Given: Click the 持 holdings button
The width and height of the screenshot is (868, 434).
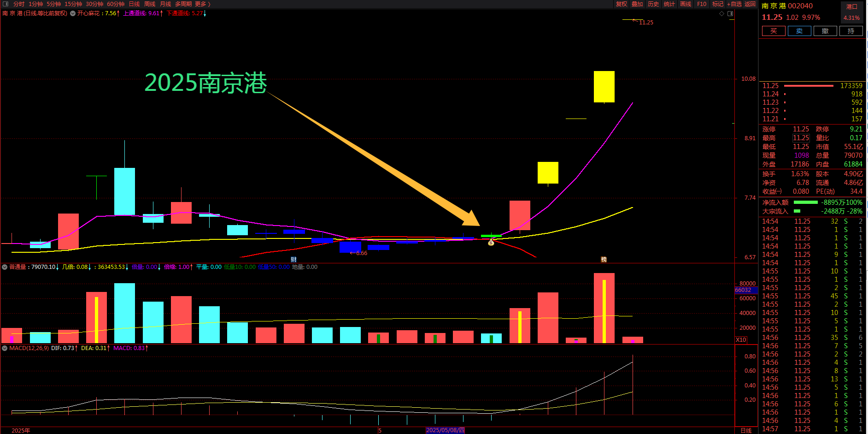Looking at the screenshot, I should [851, 31].
